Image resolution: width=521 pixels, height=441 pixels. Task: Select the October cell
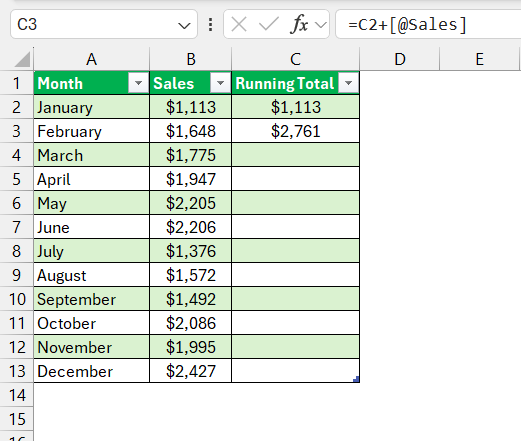coord(92,323)
